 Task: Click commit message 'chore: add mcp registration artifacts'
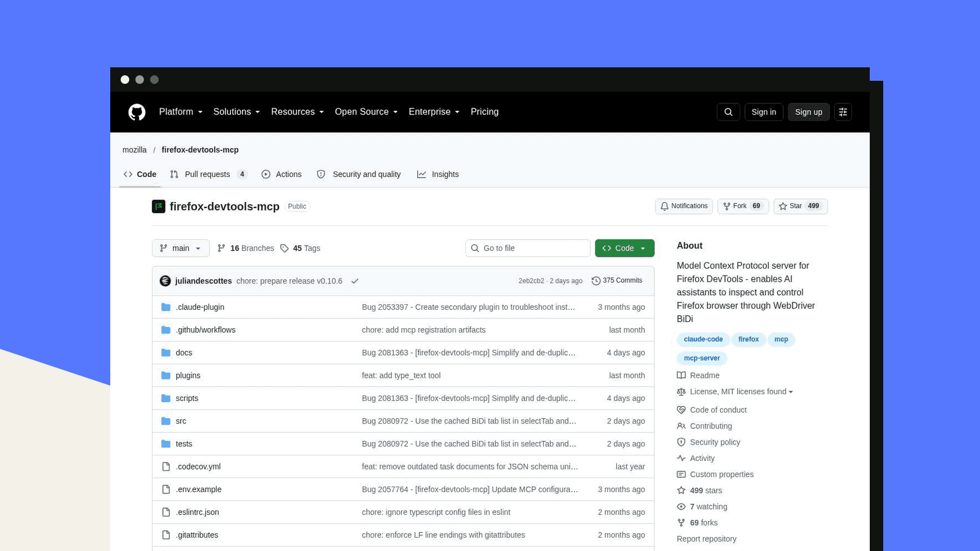point(424,330)
